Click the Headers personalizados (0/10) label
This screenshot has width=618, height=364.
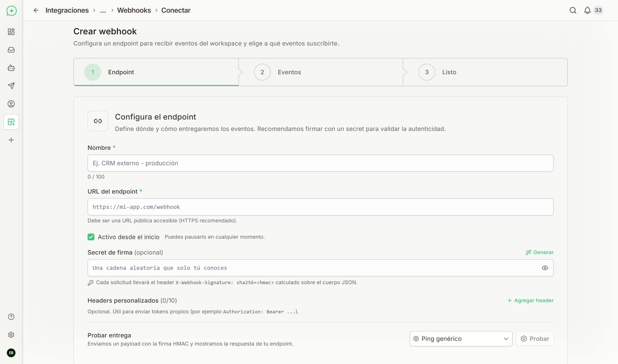click(132, 300)
